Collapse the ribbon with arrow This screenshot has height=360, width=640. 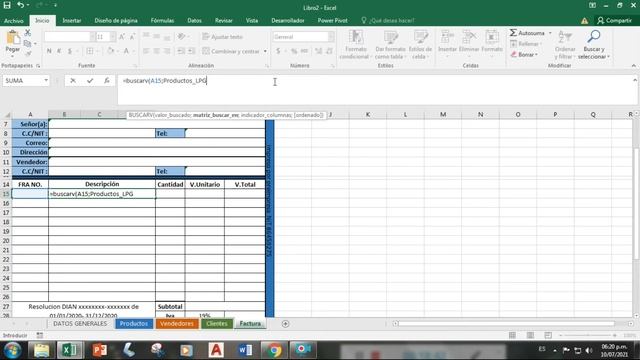633,65
